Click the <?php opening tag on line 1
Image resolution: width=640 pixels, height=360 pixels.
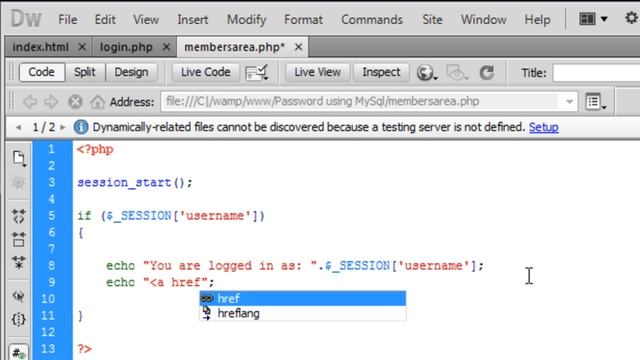pos(95,149)
